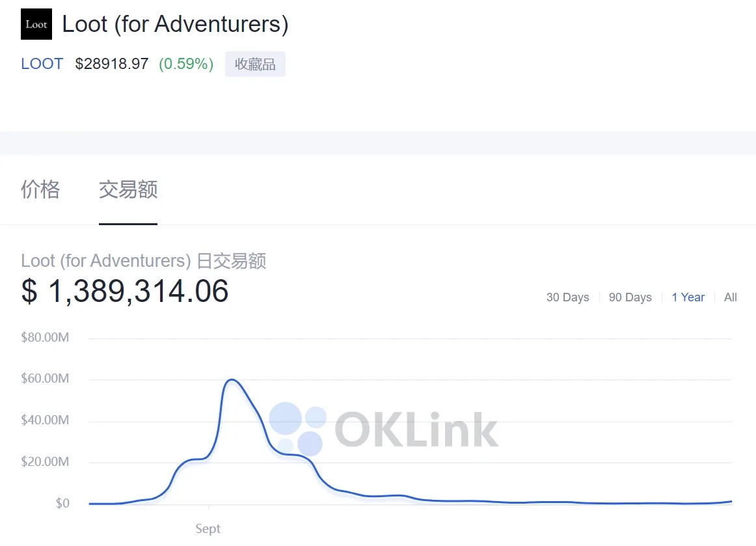Click the 收藏品 category tag
Image resolution: width=756 pixels, height=546 pixels.
[x=255, y=64]
